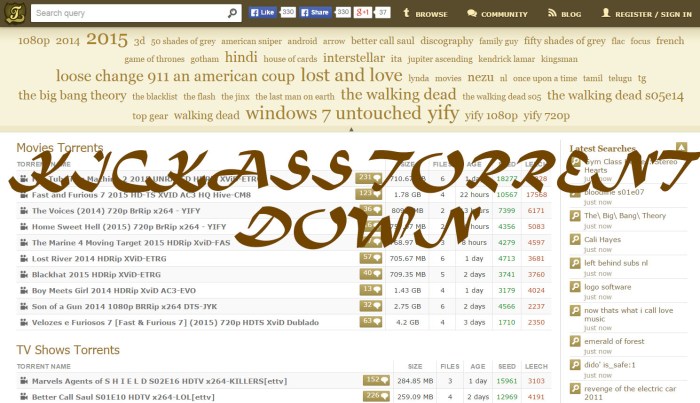Image resolution: width=700 pixels, height=403 pixels.
Task: Open the 'top gear' tag
Action: point(150,116)
